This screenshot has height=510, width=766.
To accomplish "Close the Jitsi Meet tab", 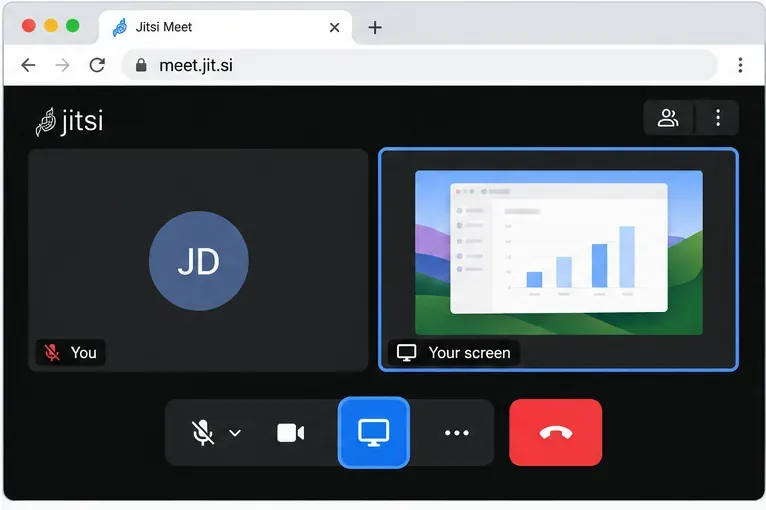I will click(335, 27).
